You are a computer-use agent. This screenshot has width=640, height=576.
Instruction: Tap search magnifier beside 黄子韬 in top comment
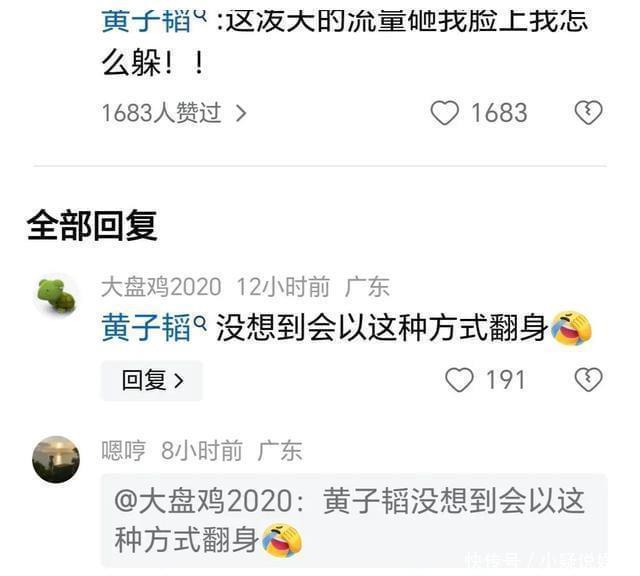click(200, 16)
